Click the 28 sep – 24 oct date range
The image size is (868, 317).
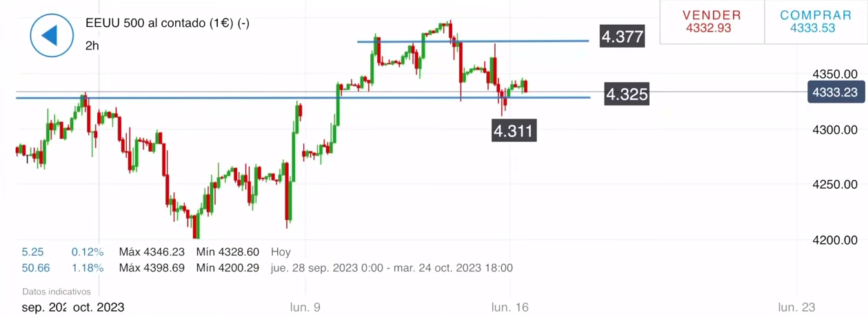tap(392, 267)
